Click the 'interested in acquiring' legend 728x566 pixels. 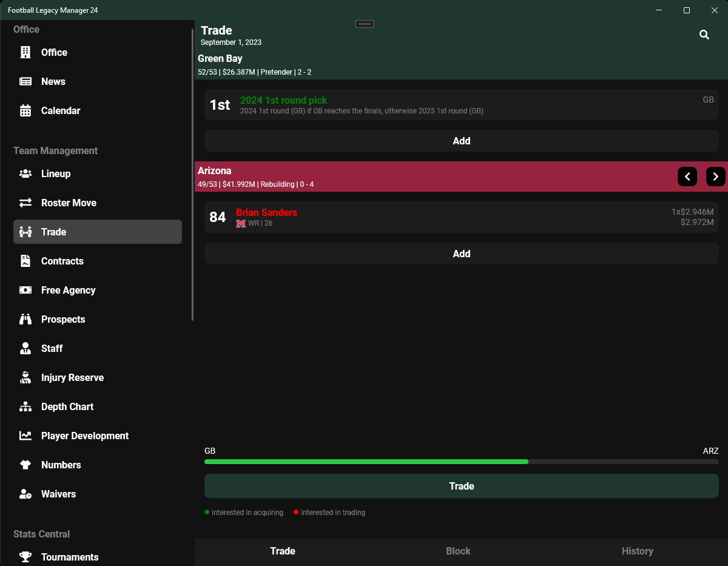pyautogui.click(x=244, y=513)
